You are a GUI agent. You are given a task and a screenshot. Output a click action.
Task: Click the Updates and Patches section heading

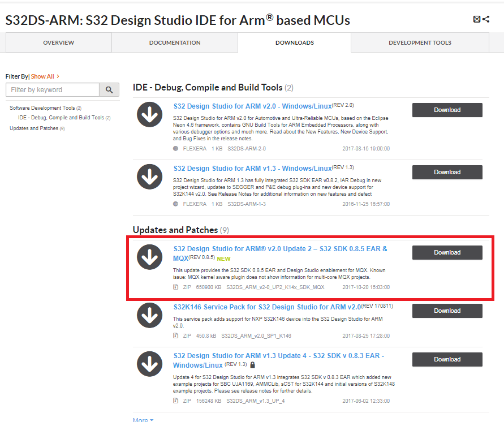175,230
